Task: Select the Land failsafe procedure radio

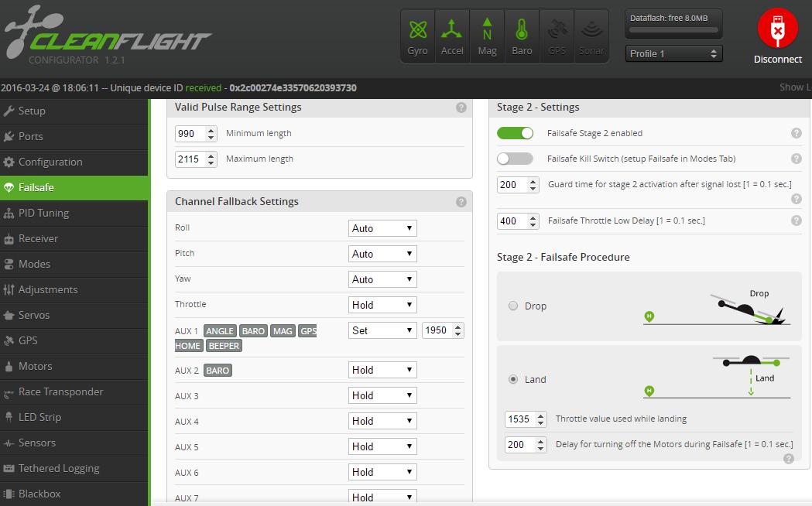Action: 512,379
